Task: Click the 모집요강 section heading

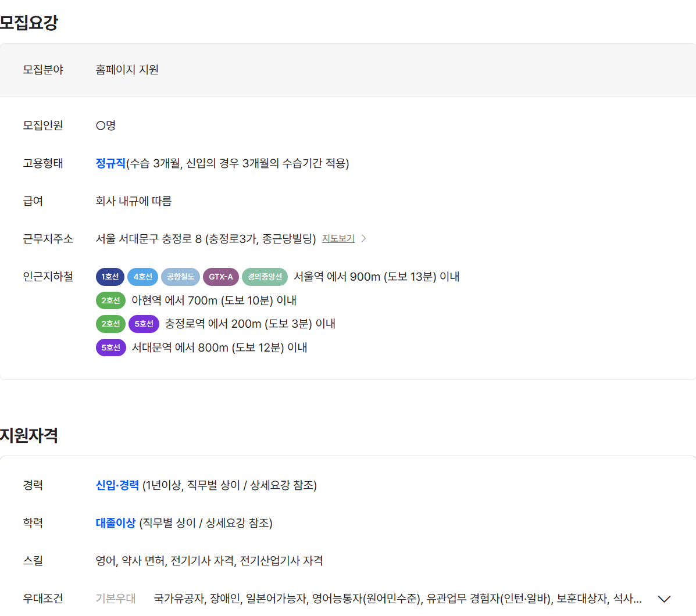Action: [29, 22]
